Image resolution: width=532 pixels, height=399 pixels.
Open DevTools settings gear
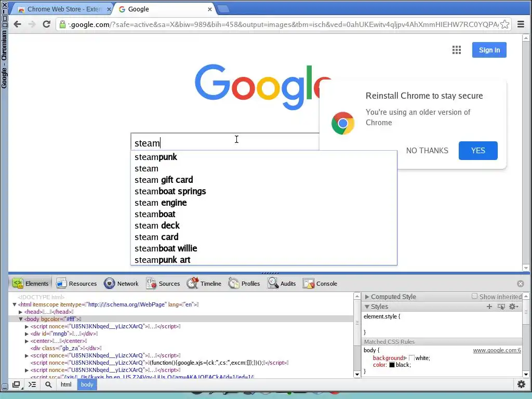point(521,384)
